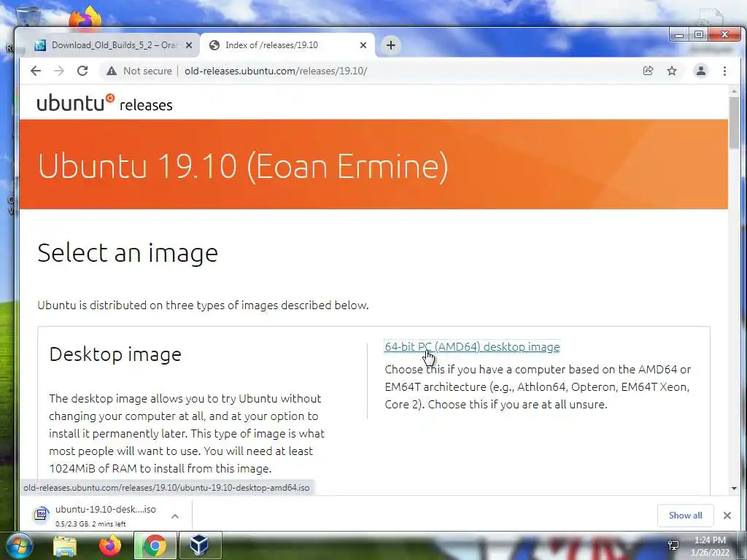Viewport: 747px width, 560px height.
Task: Click the Select an image heading
Action: click(x=128, y=252)
